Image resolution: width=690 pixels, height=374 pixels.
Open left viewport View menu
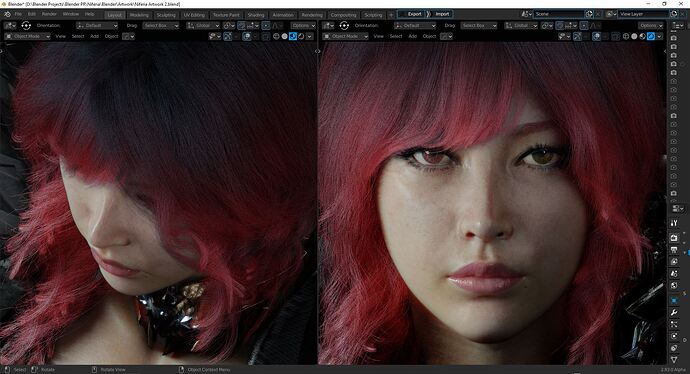[60, 37]
